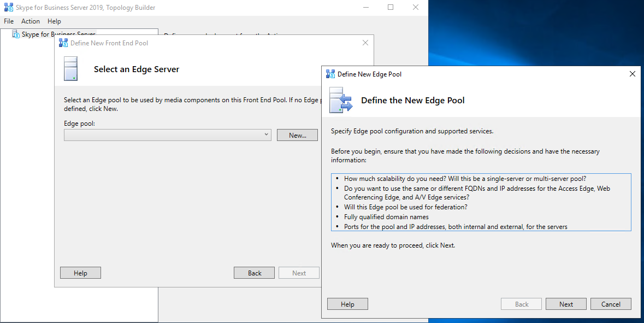Open the File menu
Image resolution: width=644 pixels, height=323 pixels.
9,21
